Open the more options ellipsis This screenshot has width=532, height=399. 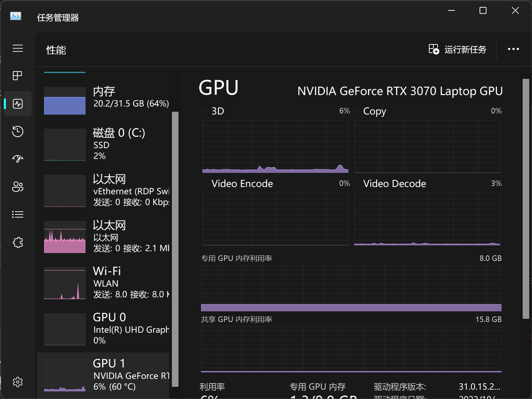pos(513,49)
